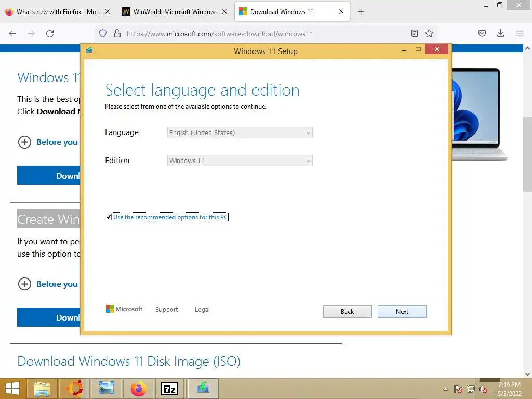This screenshot has width=532, height=399.
Task: Open the Firefox application menu
Action: pos(519,33)
